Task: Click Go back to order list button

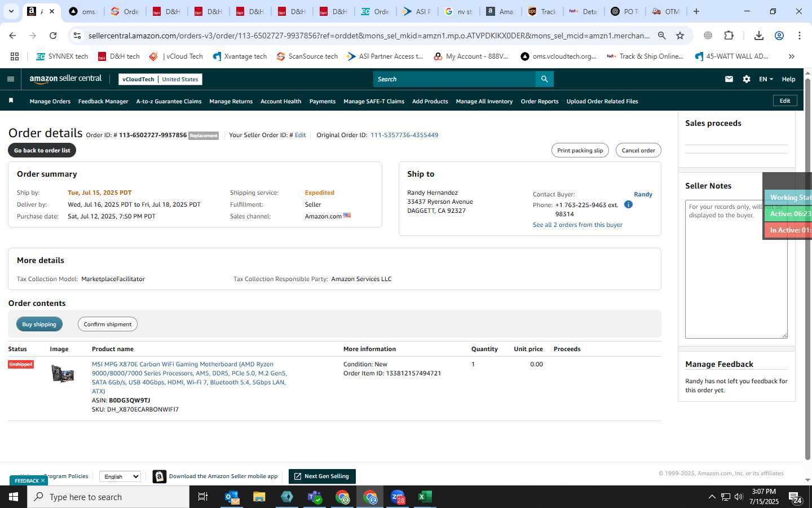Action: [x=42, y=150]
